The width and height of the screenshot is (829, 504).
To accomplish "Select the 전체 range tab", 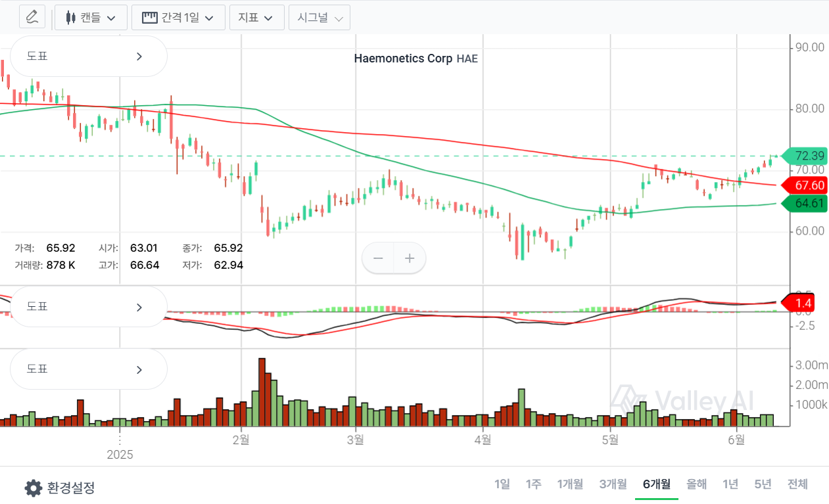I will pyautogui.click(x=797, y=484).
